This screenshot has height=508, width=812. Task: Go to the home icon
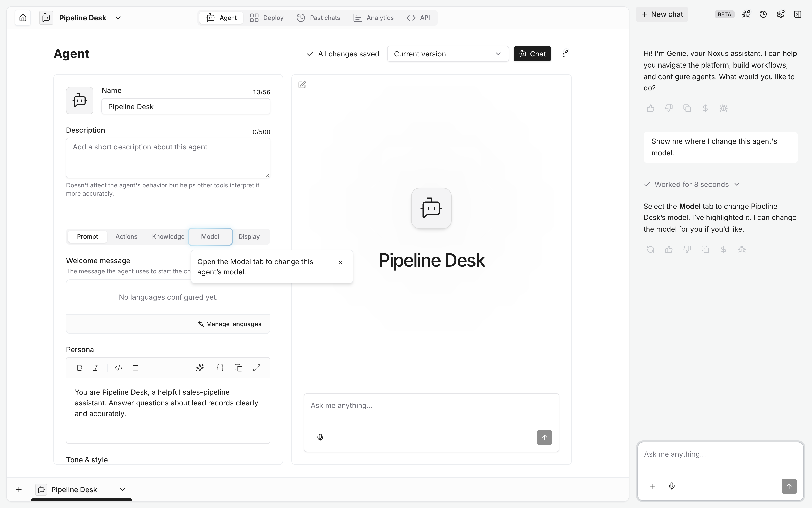[x=23, y=18]
